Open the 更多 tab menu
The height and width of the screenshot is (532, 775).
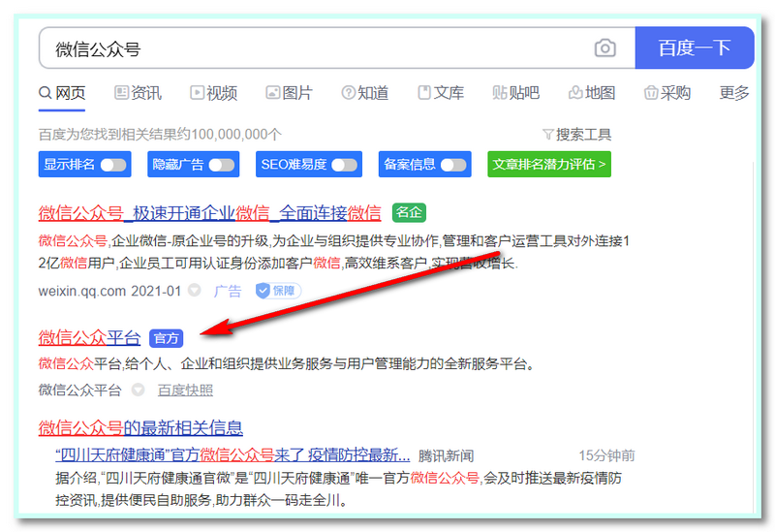[x=734, y=93]
